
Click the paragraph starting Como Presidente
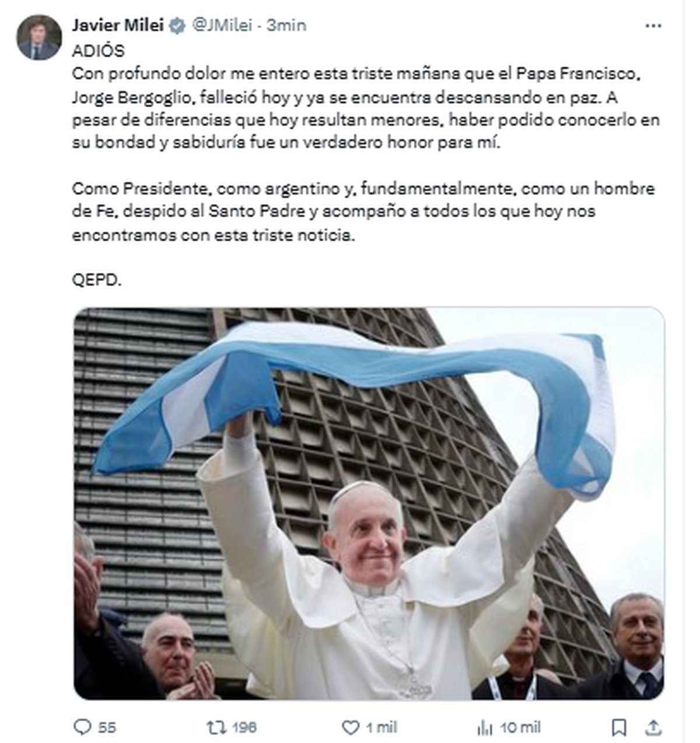[x=363, y=212]
